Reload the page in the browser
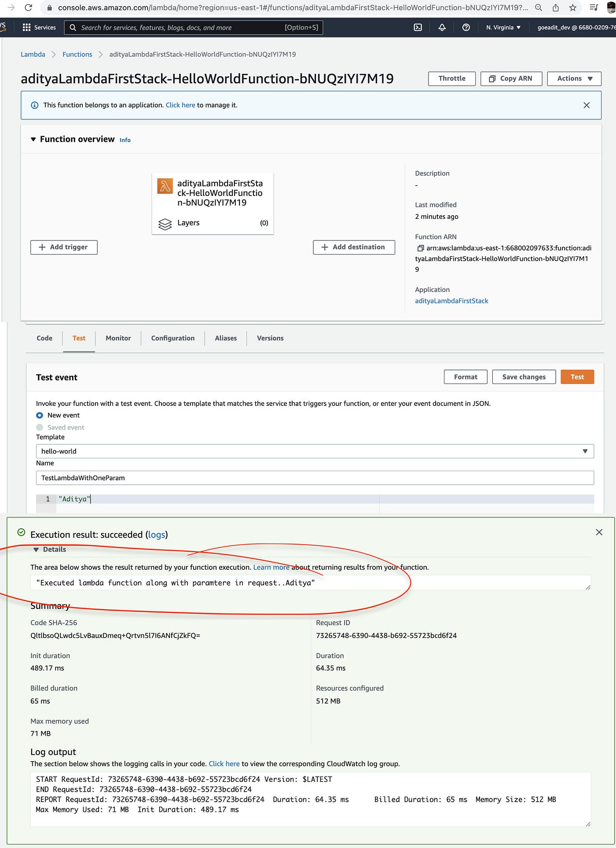 tap(28, 7)
